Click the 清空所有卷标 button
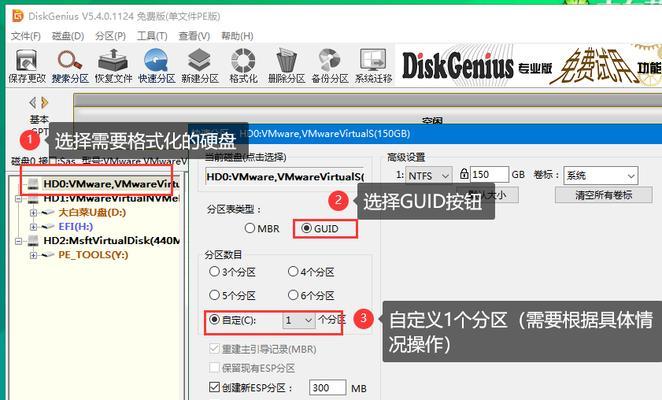The height and width of the screenshot is (400, 662). coord(603,195)
